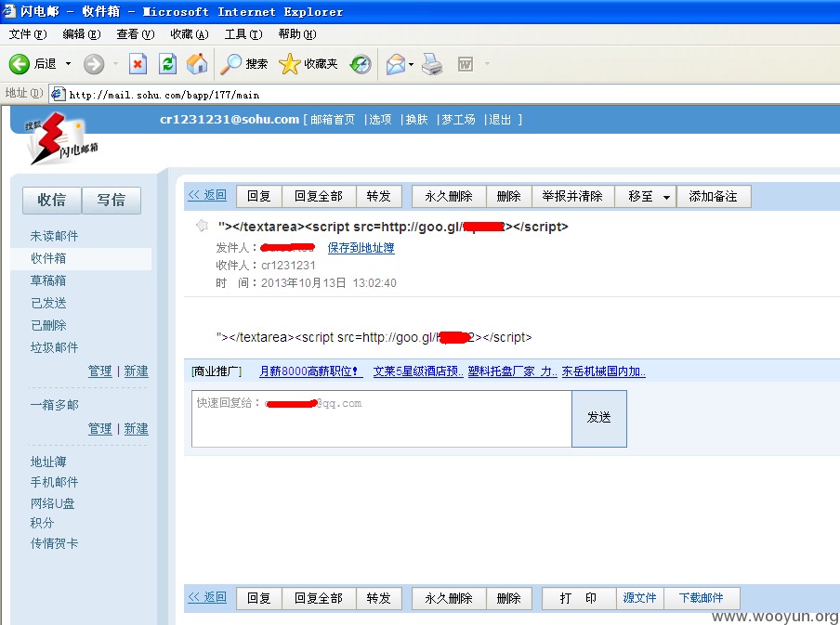Open 草稿箱 drafts folder
The height and width of the screenshot is (625, 840).
pyautogui.click(x=48, y=280)
